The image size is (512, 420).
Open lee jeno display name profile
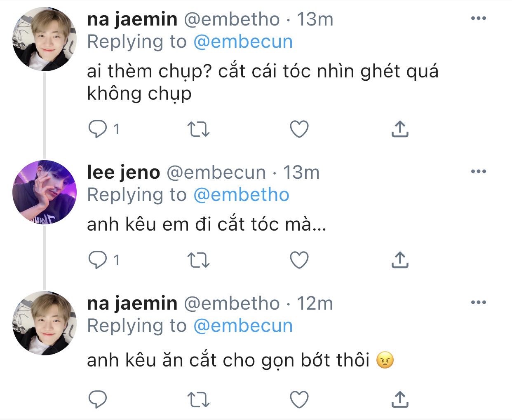123,172
